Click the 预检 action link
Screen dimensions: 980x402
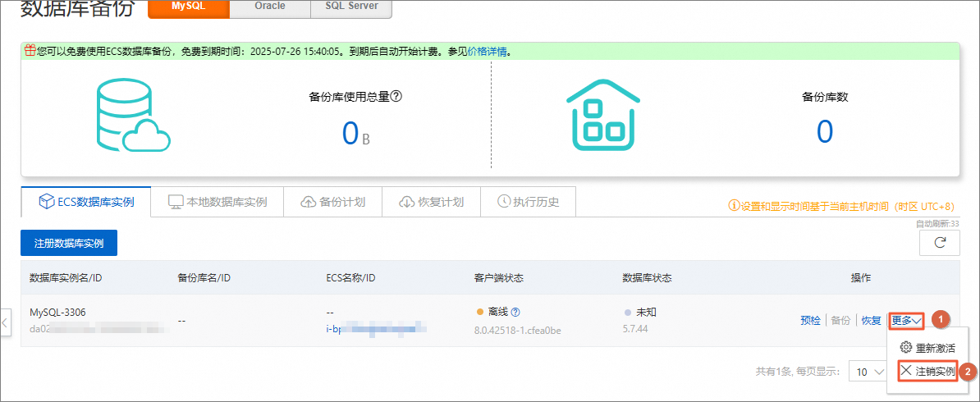coord(810,321)
